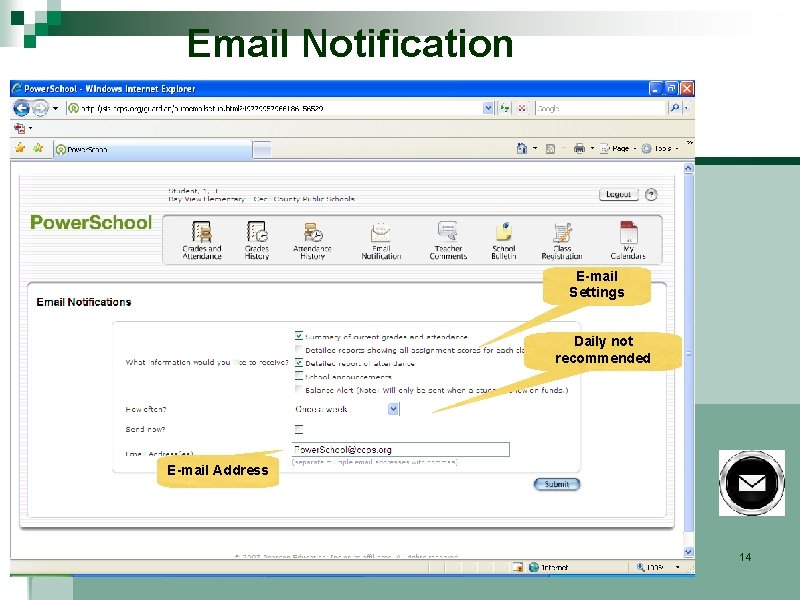Open Class Registration page
The height and width of the screenshot is (600, 800).
[562, 240]
